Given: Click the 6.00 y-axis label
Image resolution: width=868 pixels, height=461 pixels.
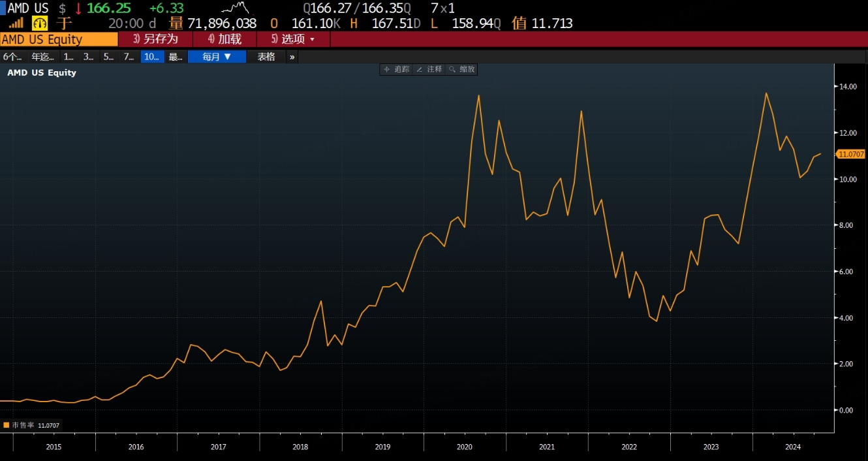Looking at the screenshot, I should (x=847, y=272).
